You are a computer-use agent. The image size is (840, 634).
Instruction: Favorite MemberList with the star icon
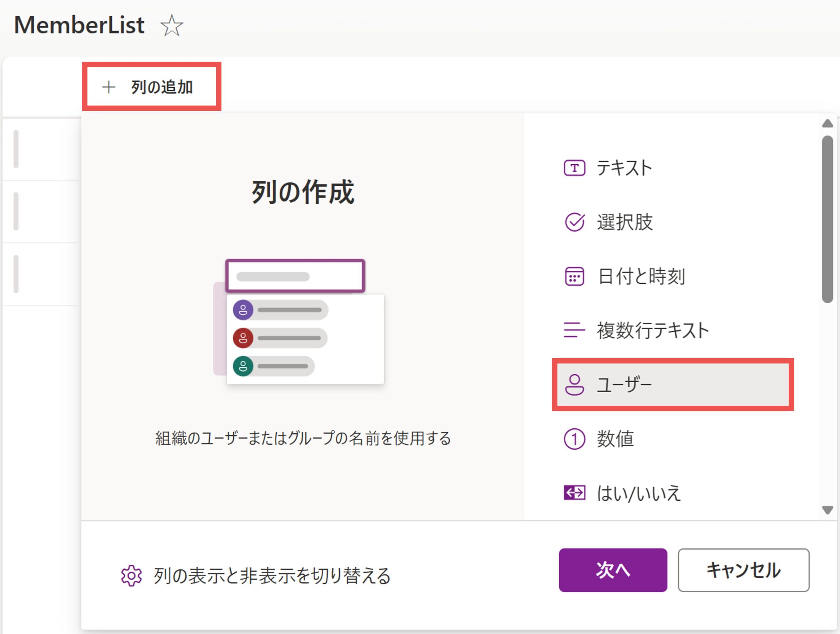point(172,26)
